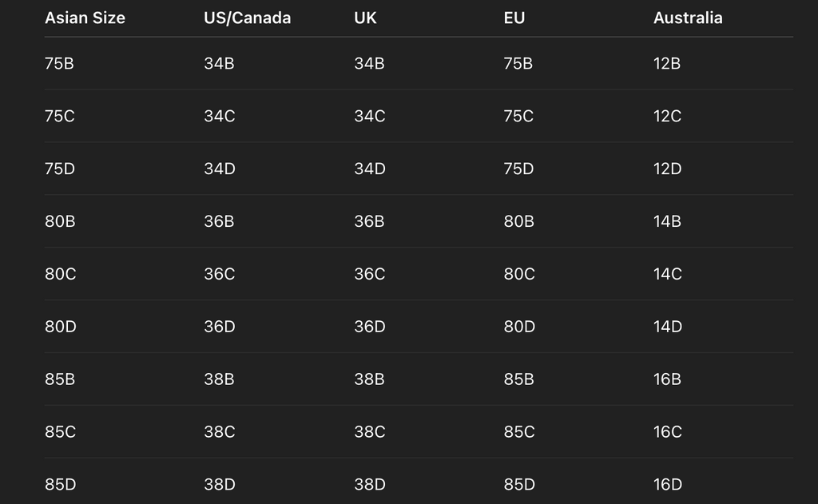
Task: Select 75B in the Asian Size column
Action: (59, 64)
